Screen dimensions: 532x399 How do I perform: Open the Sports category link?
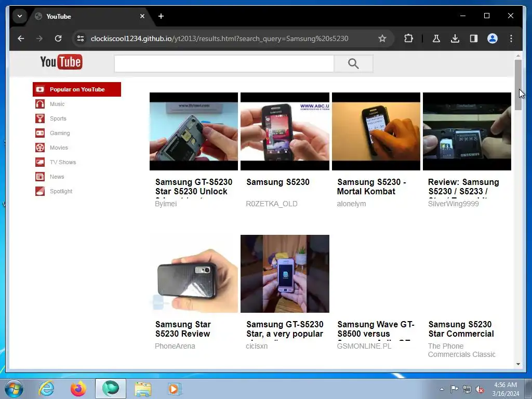tap(58, 118)
